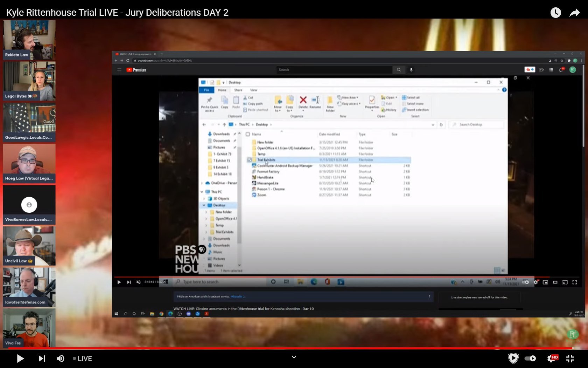Toggle the select-all checkbox beside Name

pos(248,134)
